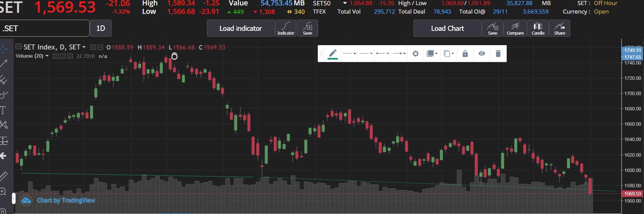Hide the SET Index series eye icon

[93, 47]
